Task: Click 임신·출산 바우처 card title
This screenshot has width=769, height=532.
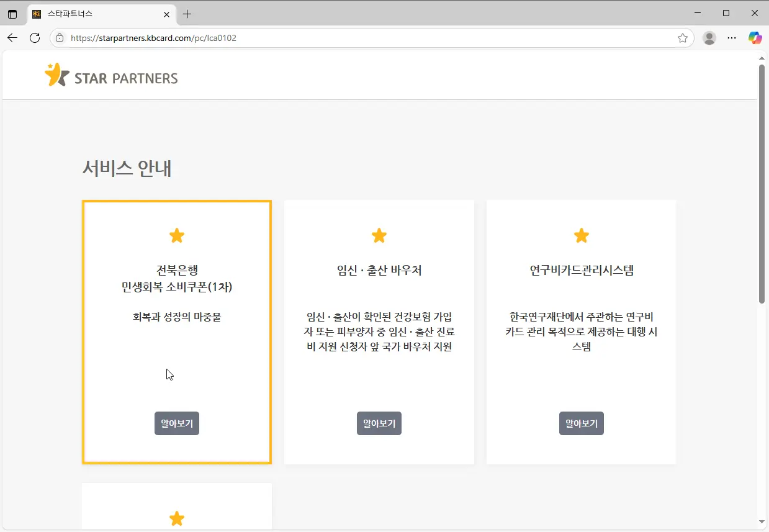Action: coord(379,271)
